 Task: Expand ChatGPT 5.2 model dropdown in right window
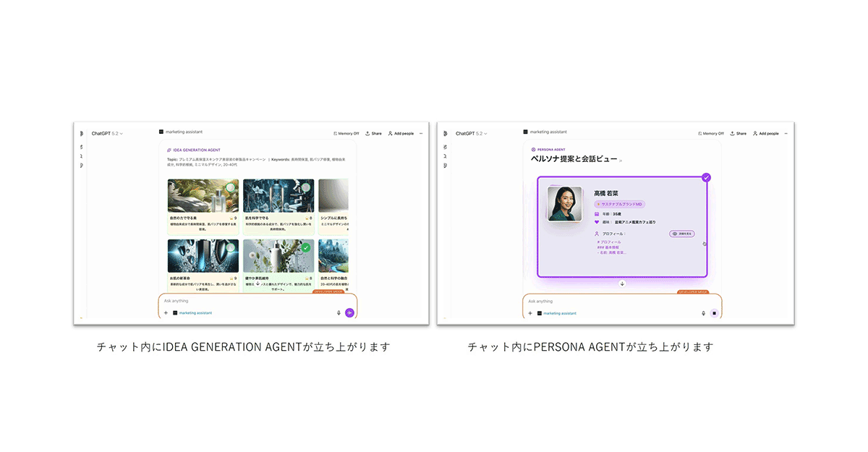(472, 134)
